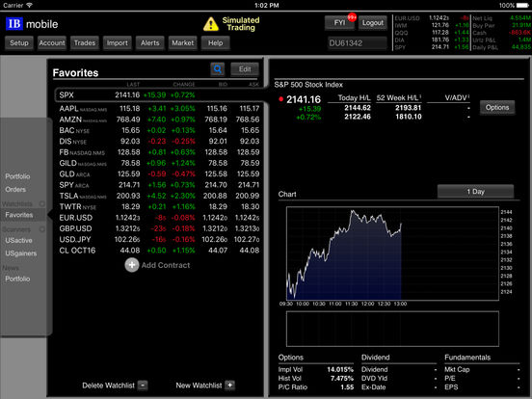The width and height of the screenshot is (532, 399).
Task: Tap Net Liq value in header
Action: pos(520,18)
